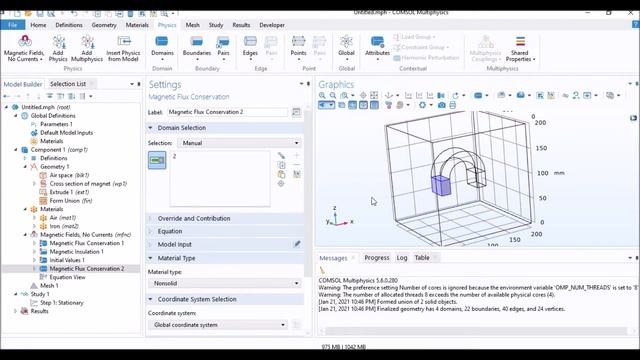Click Shared Properties ribbon icon
Viewport: 640px width, 360px height.
click(x=520, y=48)
